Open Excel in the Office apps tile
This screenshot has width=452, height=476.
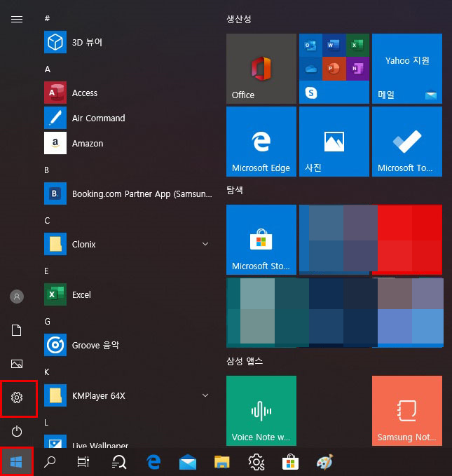(357, 46)
